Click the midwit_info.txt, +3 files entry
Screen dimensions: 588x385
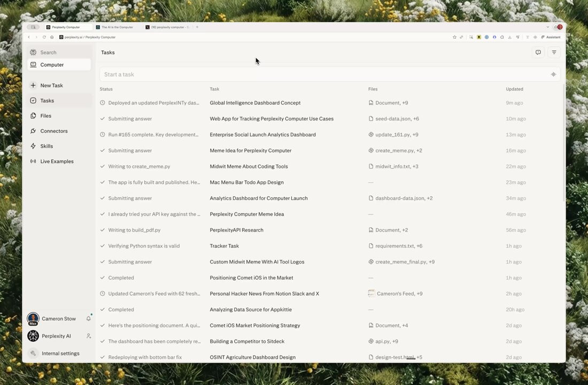click(x=393, y=166)
